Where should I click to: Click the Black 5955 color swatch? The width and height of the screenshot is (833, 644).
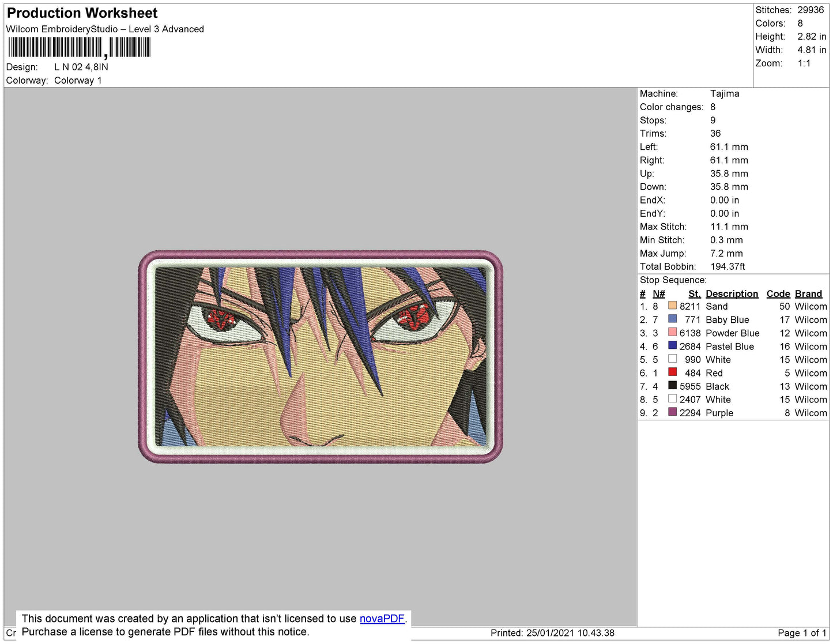pos(672,385)
